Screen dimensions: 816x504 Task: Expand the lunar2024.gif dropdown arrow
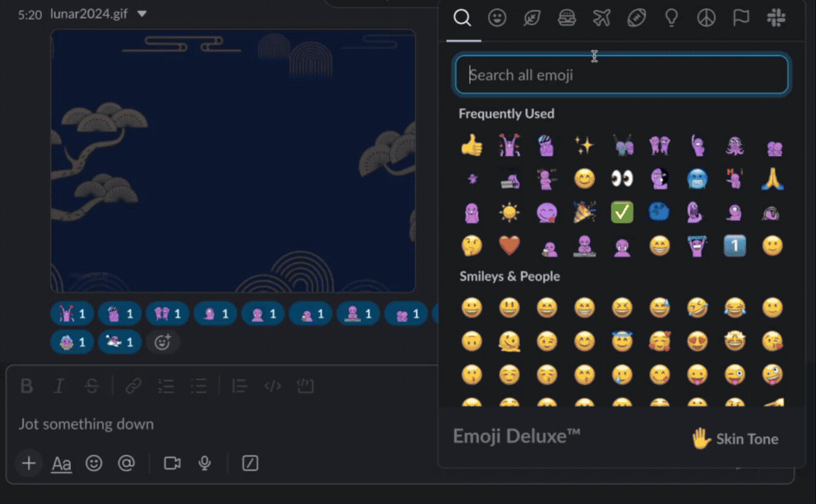click(141, 13)
